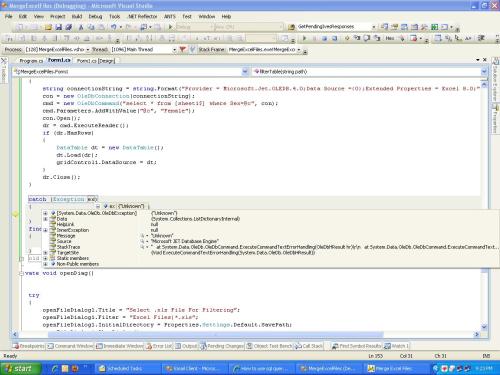Switch to the Form1.cs [Design] tab
Screen dimensions: 500x375
(x=96, y=61)
